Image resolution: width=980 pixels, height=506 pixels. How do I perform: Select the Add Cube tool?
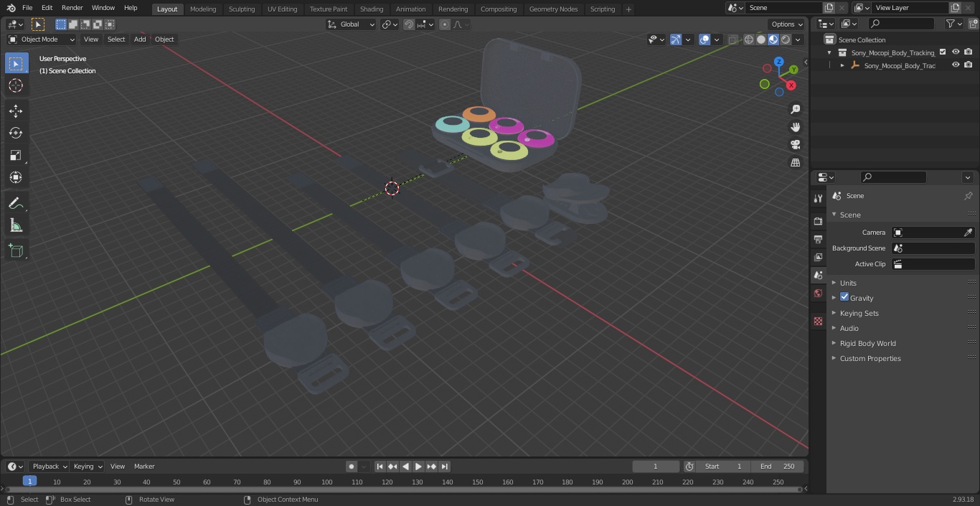point(16,251)
